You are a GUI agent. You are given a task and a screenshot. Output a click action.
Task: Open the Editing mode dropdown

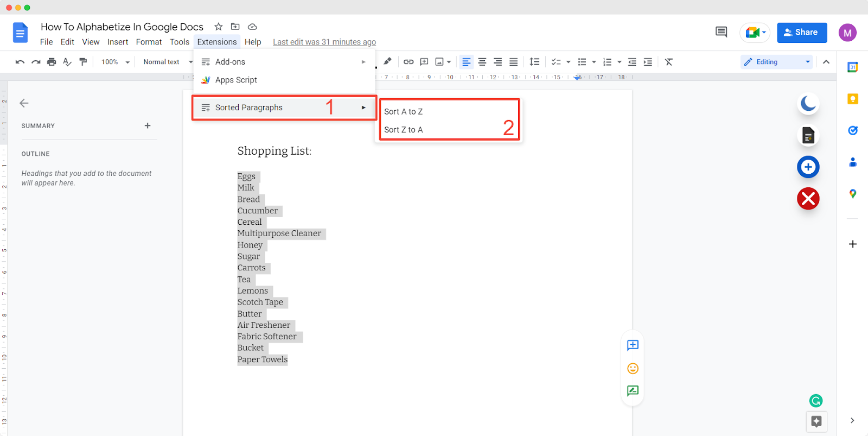coord(777,62)
